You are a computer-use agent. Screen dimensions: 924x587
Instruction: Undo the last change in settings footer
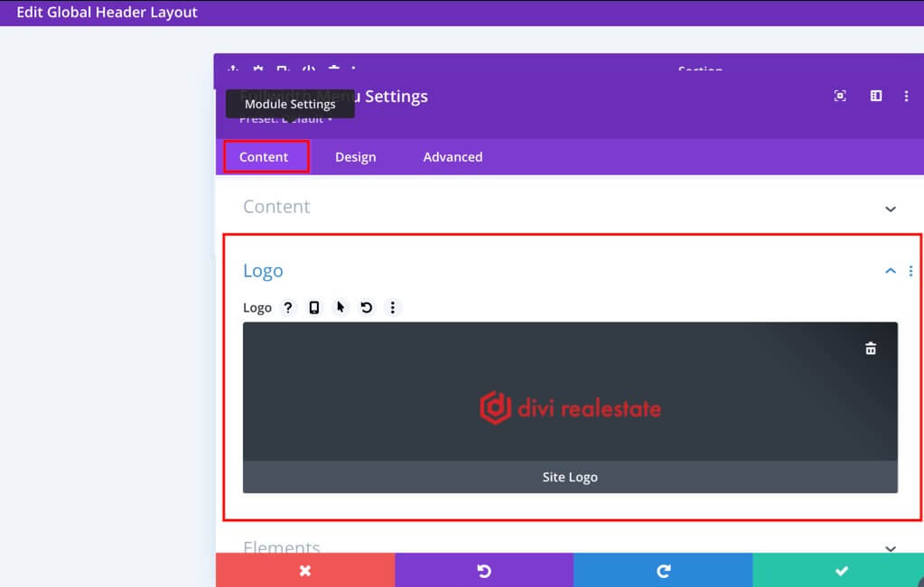[484, 570]
